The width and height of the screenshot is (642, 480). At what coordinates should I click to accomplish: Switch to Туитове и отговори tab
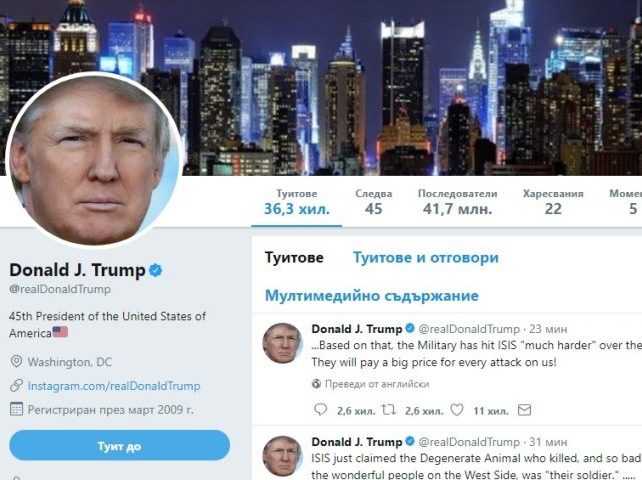(x=426, y=258)
